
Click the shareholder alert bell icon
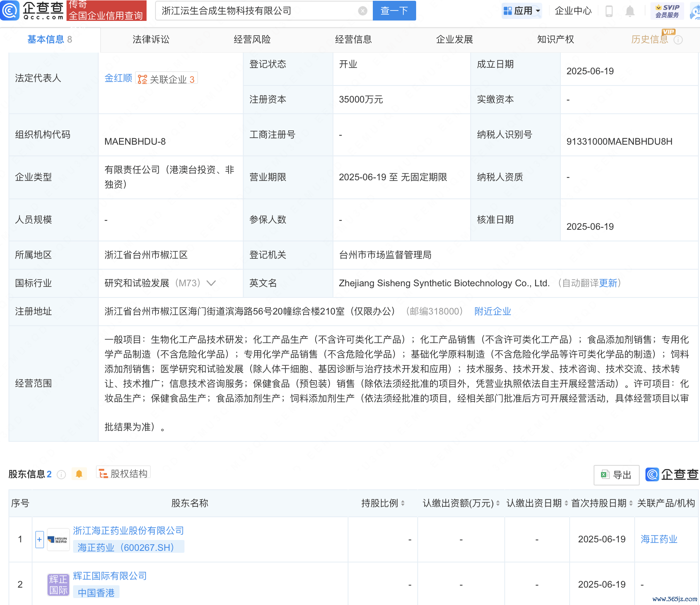click(x=79, y=474)
